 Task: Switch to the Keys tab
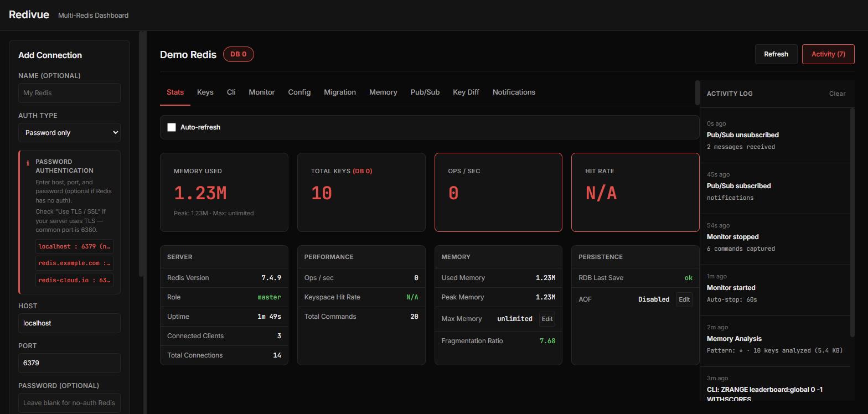(x=205, y=92)
